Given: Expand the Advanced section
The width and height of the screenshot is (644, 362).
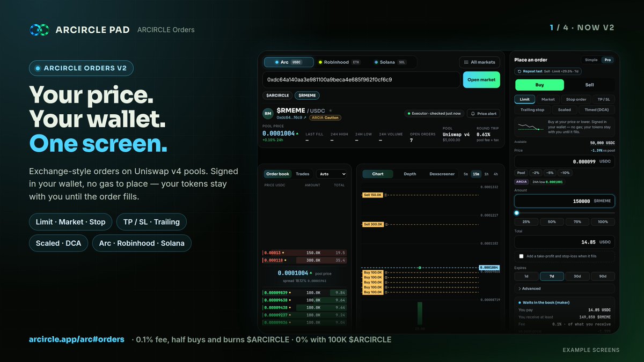Looking at the screenshot, I should click(x=565, y=289).
